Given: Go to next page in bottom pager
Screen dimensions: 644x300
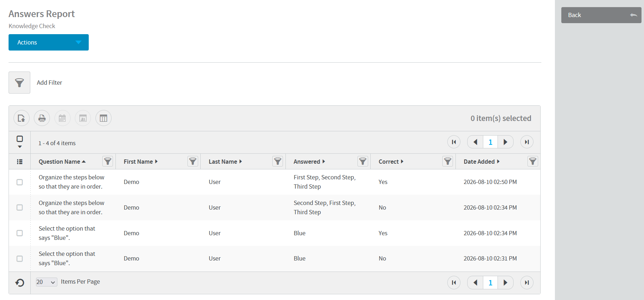Looking at the screenshot, I should click(x=505, y=283).
